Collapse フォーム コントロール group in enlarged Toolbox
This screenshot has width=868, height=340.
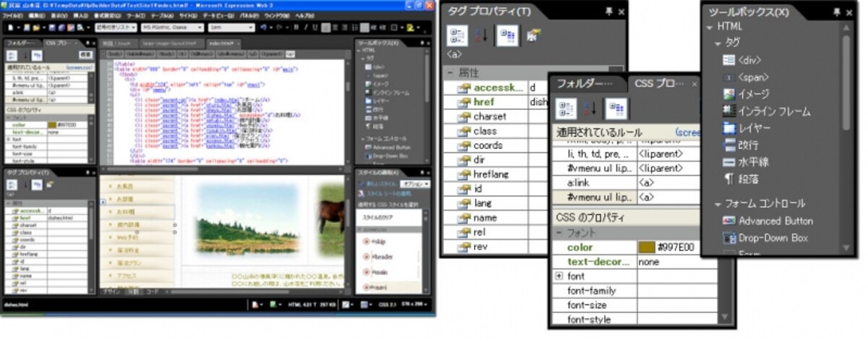point(718,204)
